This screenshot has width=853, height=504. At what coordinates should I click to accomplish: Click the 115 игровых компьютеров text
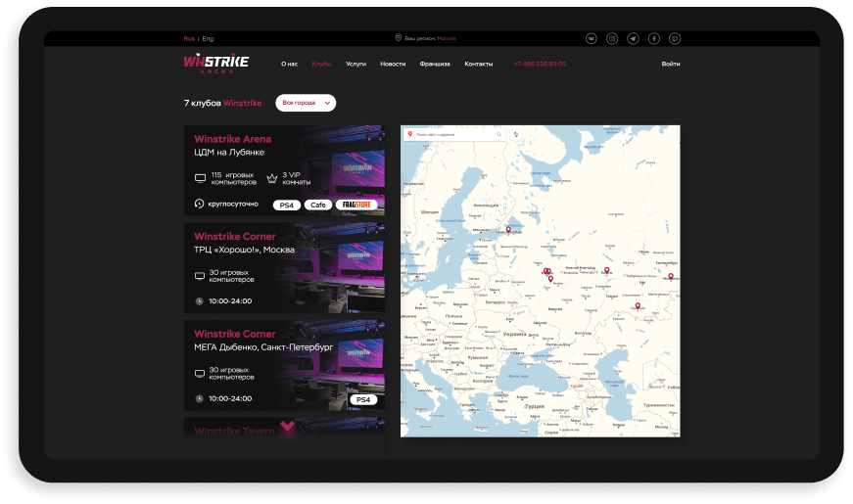pyautogui.click(x=233, y=178)
